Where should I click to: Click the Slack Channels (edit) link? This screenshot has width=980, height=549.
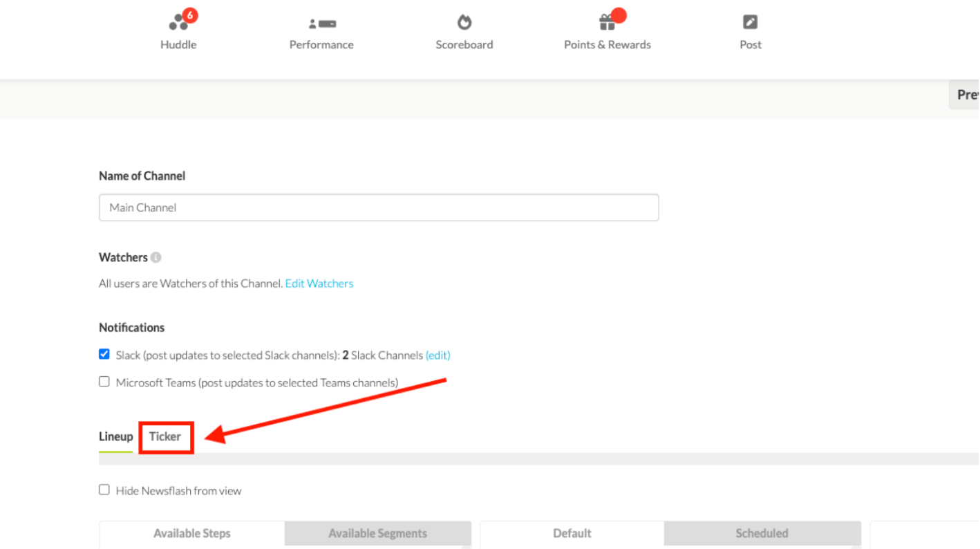pyautogui.click(x=438, y=355)
